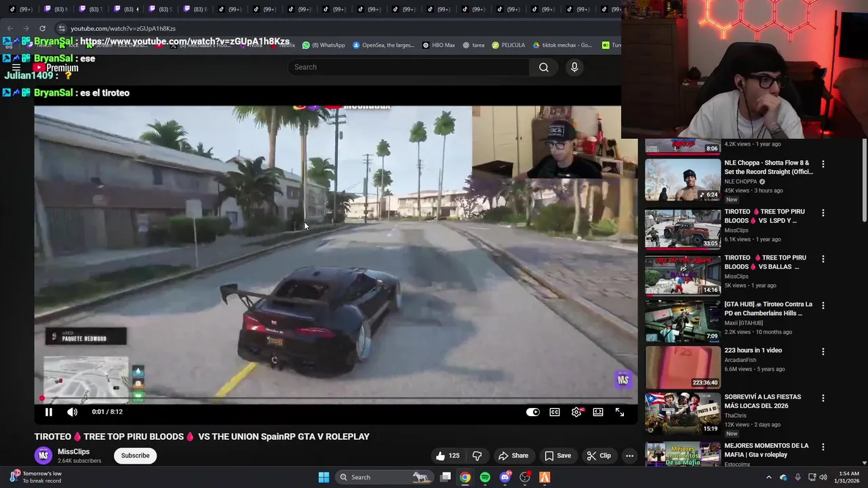Open Task View on taskbar
This screenshot has width=868, height=488.
click(446, 477)
